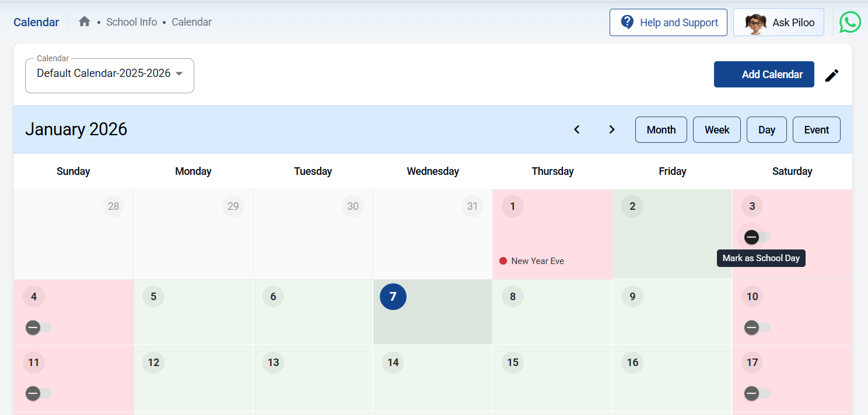Click the home icon in breadcrumb
The height and width of the screenshot is (415, 868).
[x=85, y=22]
